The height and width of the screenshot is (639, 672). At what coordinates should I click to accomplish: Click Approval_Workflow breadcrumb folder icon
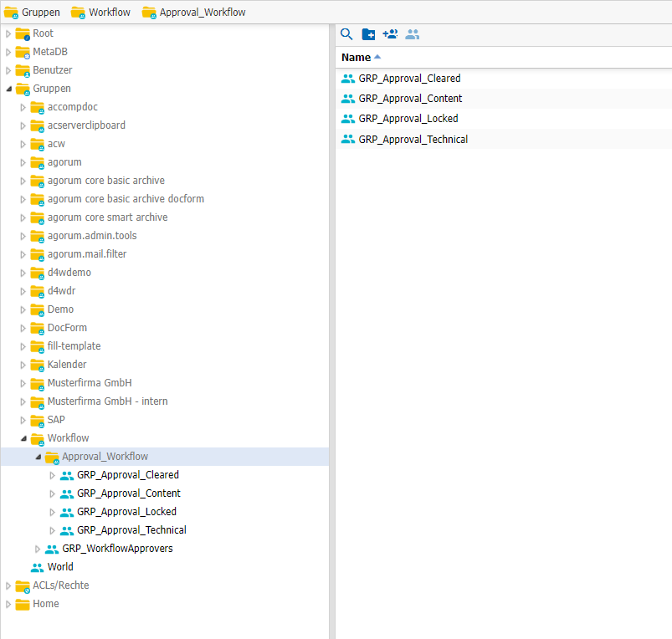tap(149, 13)
